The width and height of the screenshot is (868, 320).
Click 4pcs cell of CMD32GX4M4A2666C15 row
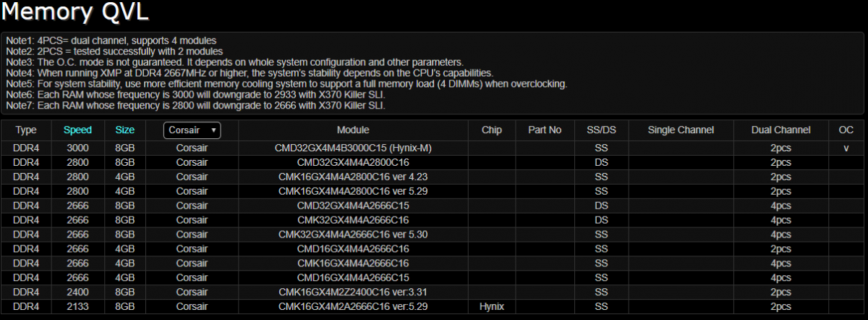(780, 206)
